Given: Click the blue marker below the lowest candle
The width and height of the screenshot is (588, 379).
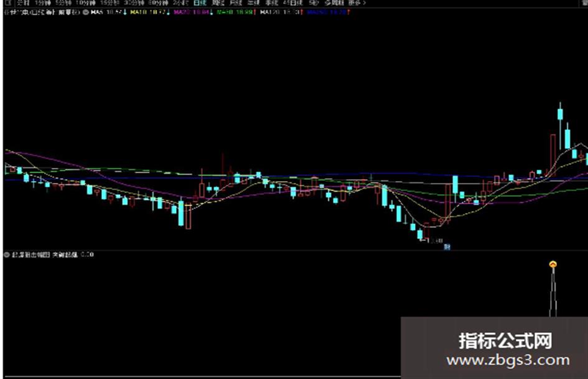Looking at the screenshot, I should click(x=447, y=246).
